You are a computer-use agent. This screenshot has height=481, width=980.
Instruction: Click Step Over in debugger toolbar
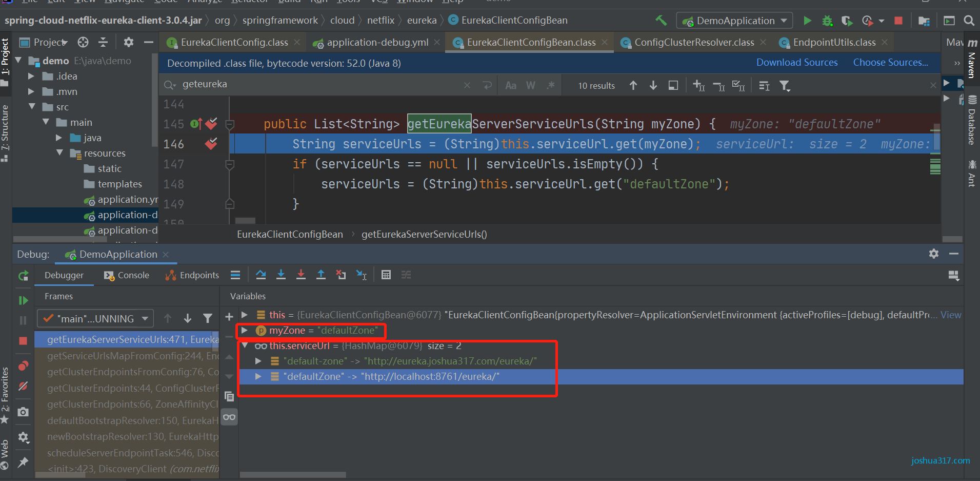(261, 275)
